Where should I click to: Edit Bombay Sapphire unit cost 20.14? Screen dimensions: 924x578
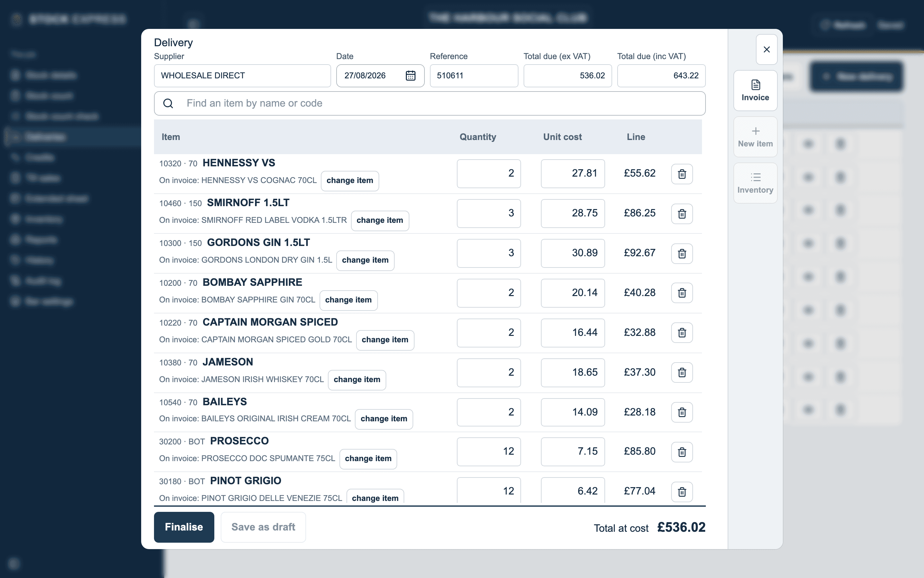[573, 293]
